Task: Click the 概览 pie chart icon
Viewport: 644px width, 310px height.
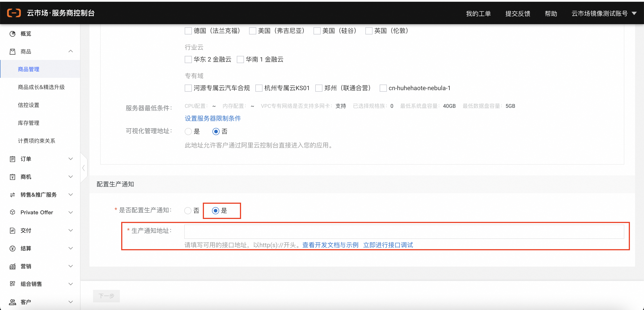Action: pyautogui.click(x=13, y=34)
